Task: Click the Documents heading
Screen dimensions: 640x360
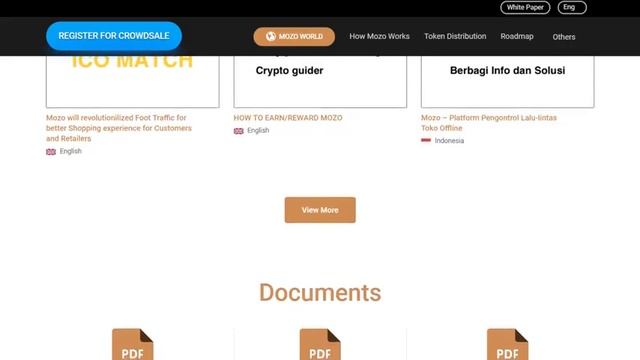Action: tap(320, 293)
